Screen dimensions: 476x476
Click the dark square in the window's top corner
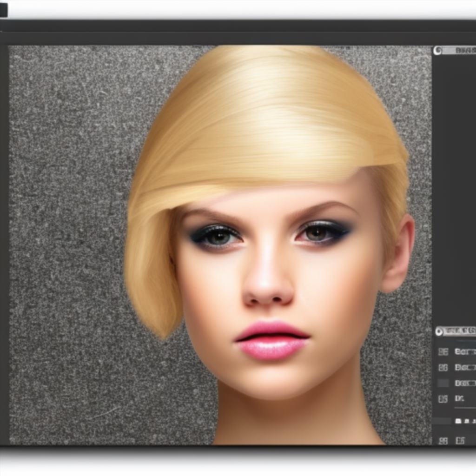pos(3,10)
